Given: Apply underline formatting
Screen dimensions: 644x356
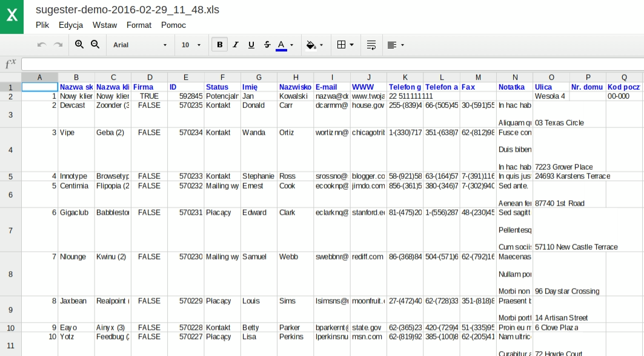Looking at the screenshot, I should click(251, 45).
